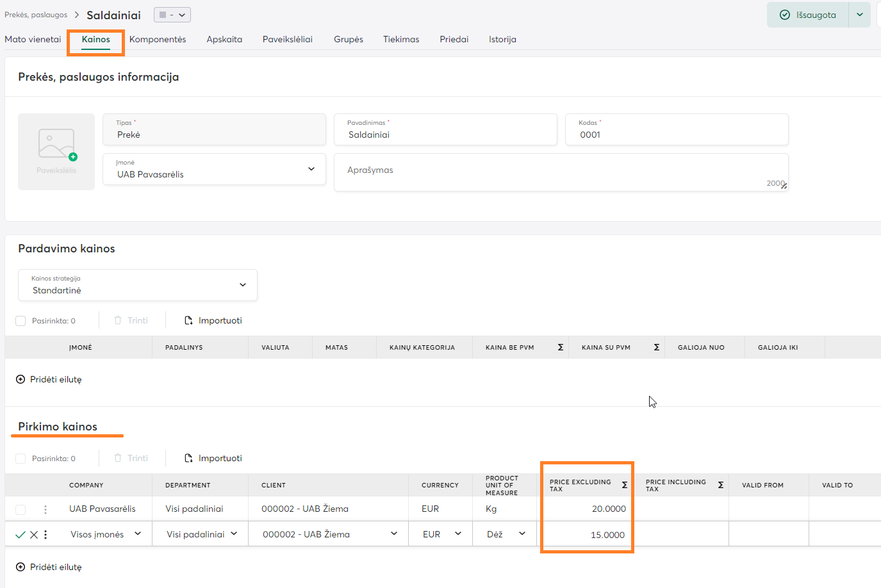Screen dimensions: 881x588
Task: Open three-dot menu on the editing row
Action: (45, 535)
